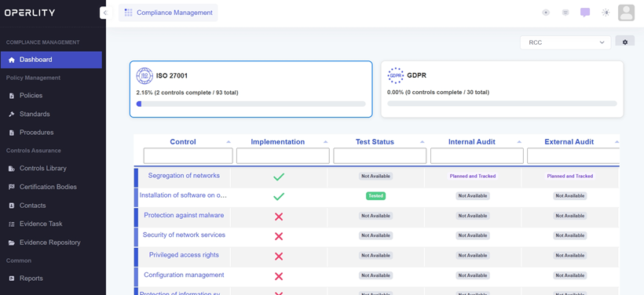Viewport: 644px width, 295px height.
Task: Click External Audit Planned and Tracked badge
Action: 570,176
